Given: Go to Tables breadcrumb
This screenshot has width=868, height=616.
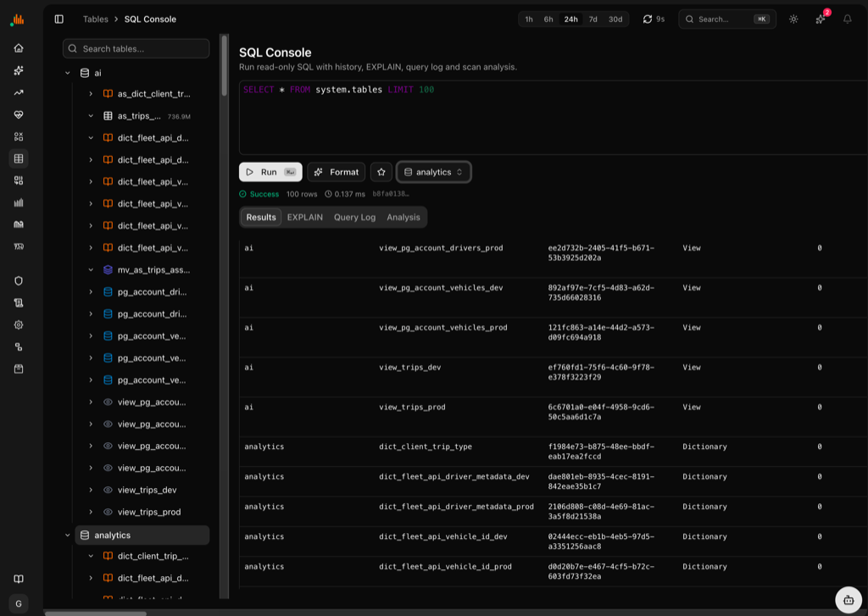Looking at the screenshot, I should coord(95,19).
